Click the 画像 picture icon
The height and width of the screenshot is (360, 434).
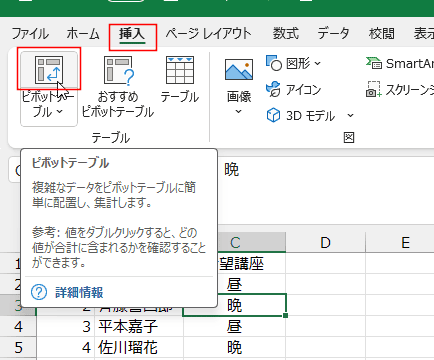239,70
